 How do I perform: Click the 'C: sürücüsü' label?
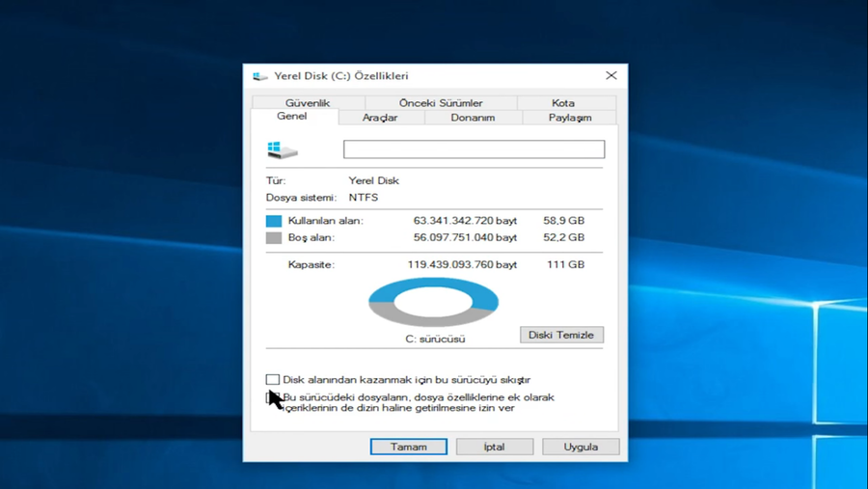(435, 339)
